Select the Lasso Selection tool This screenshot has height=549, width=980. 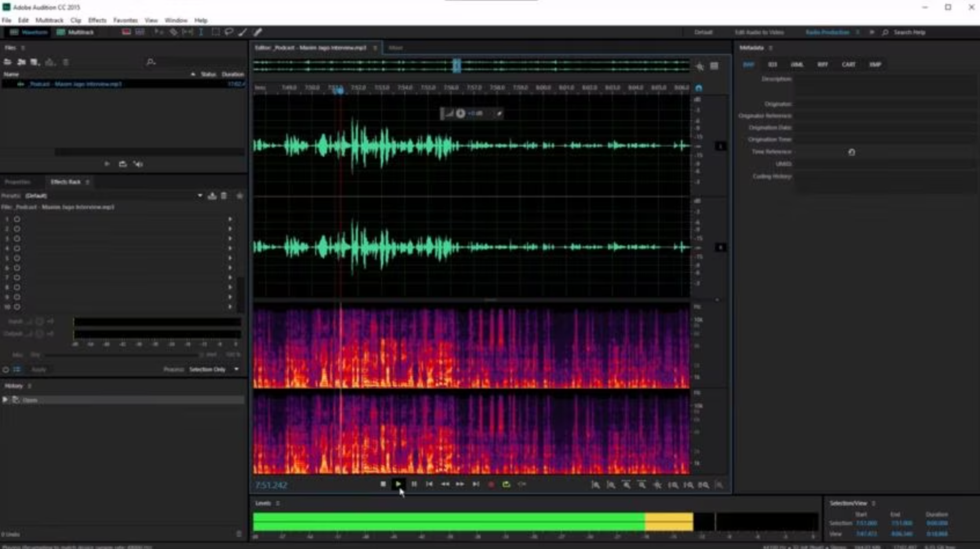pos(229,32)
